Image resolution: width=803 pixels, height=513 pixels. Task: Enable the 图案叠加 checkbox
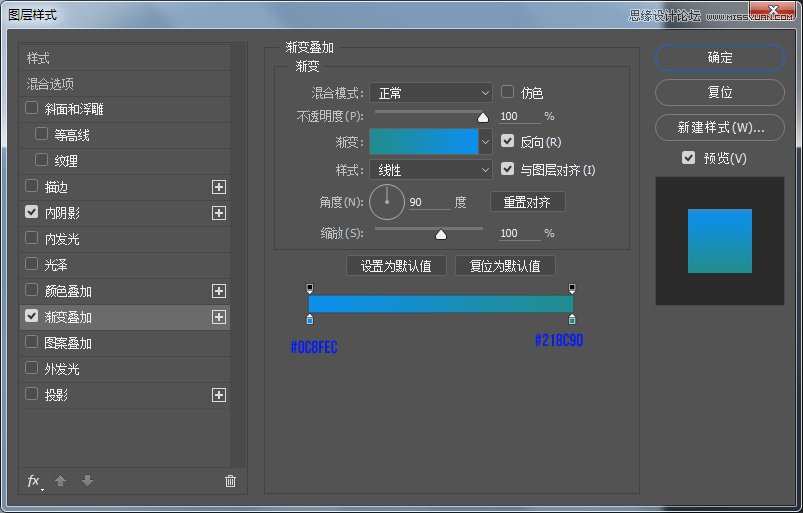pos(32,342)
